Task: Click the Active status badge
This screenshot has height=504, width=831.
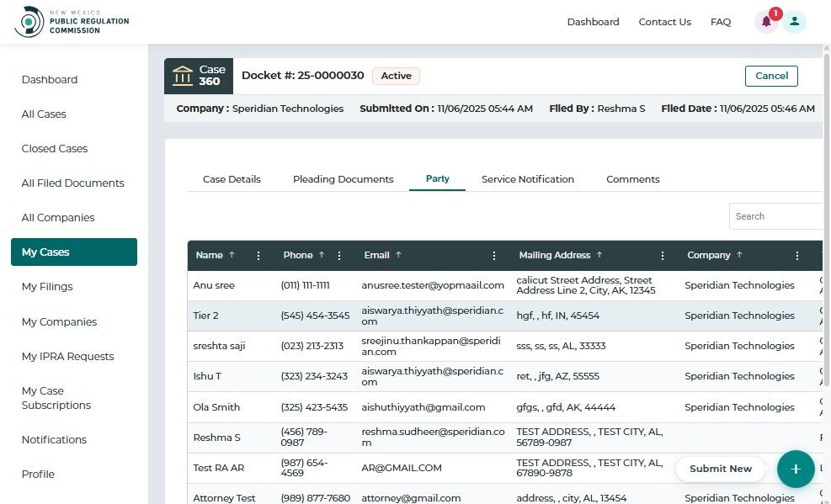Action: coord(396,76)
